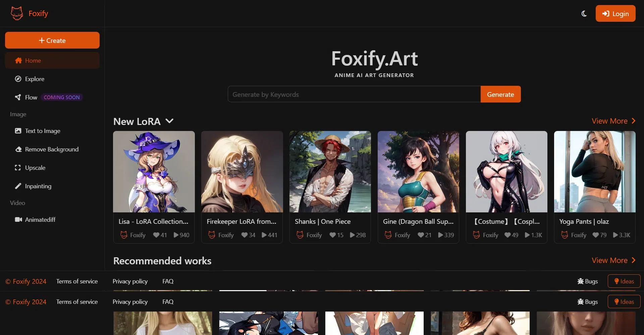This screenshot has height=335, width=644.
Task: Click the Bugs report icon in footer
Action: (x=581, y=281)
